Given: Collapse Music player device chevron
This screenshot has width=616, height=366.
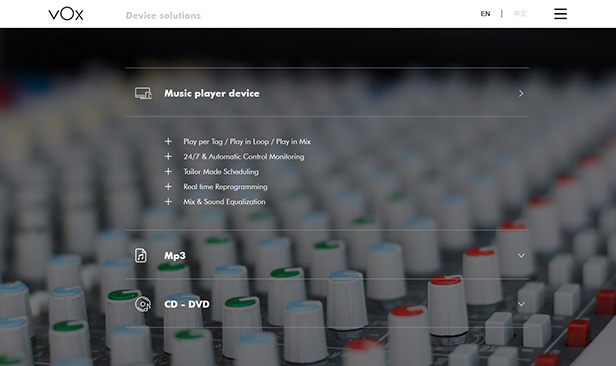Looking at the screenshot, I should click(x=521, y=93).
